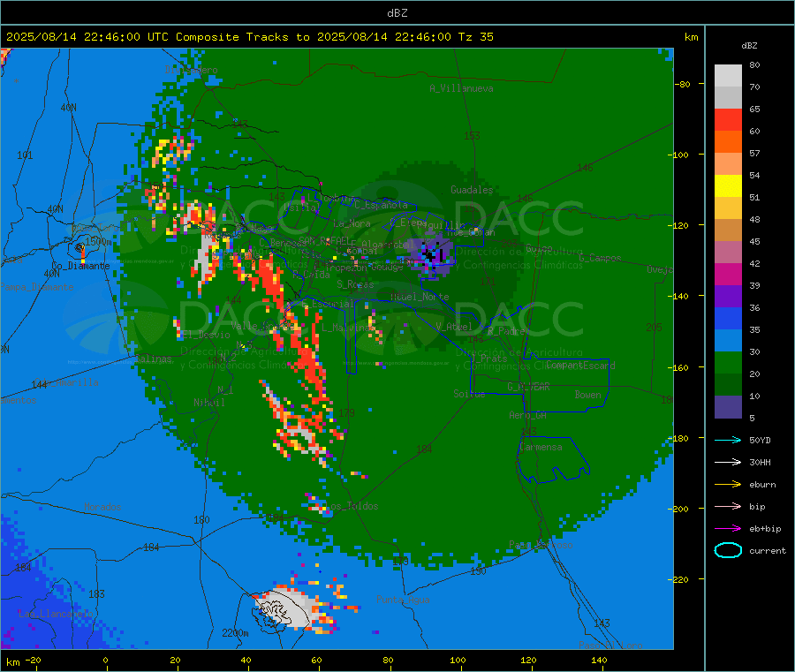Image resolution: width=795 pixels, height=672 pixels.
Task: Click the Pampa_Diamante map label
Action: 36,287
